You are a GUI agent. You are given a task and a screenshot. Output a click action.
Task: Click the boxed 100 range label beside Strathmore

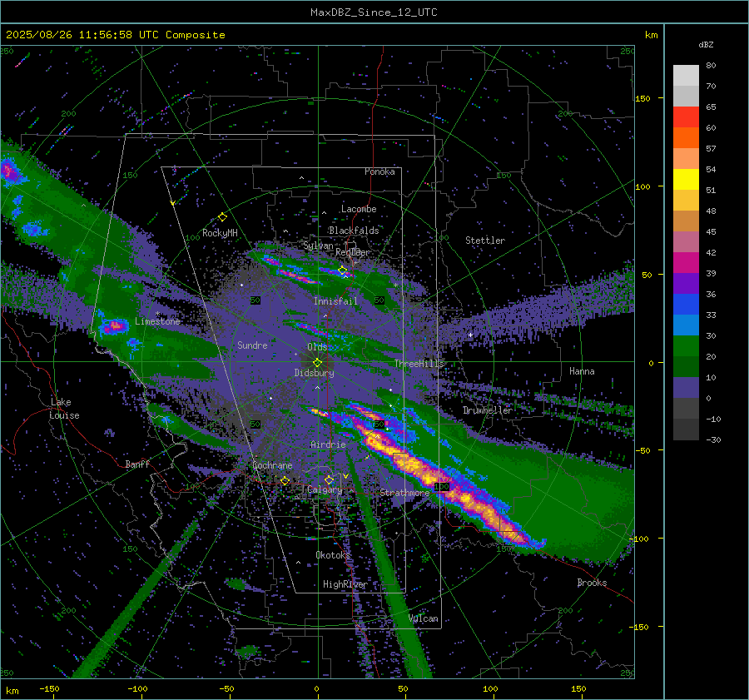(441, 486)
